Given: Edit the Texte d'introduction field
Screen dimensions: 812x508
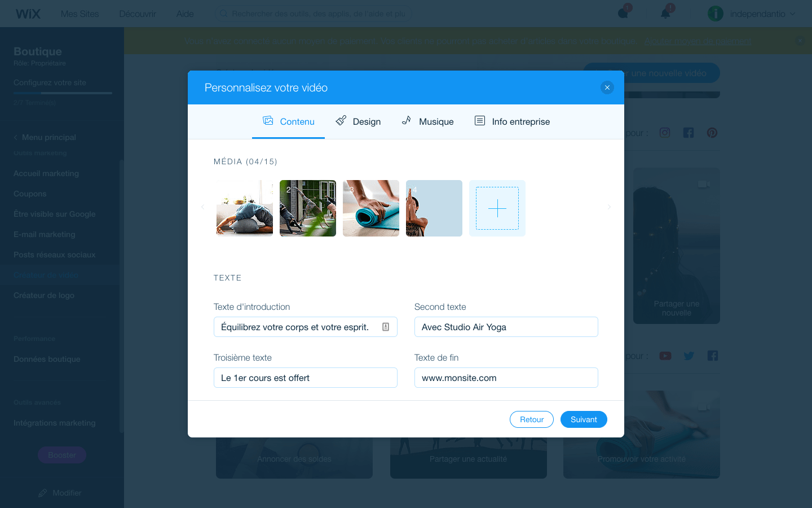Looking at the screenshot, I should [306, 327].
